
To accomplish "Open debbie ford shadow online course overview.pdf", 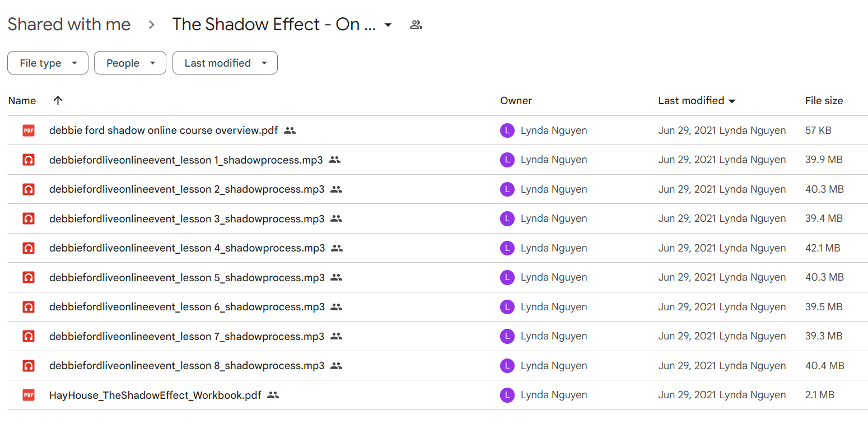I will click(x=164, y=131).
